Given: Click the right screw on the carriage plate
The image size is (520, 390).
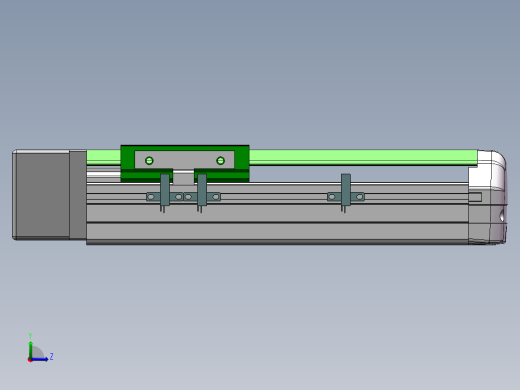Looking at the screenshot, I should 220,161.
